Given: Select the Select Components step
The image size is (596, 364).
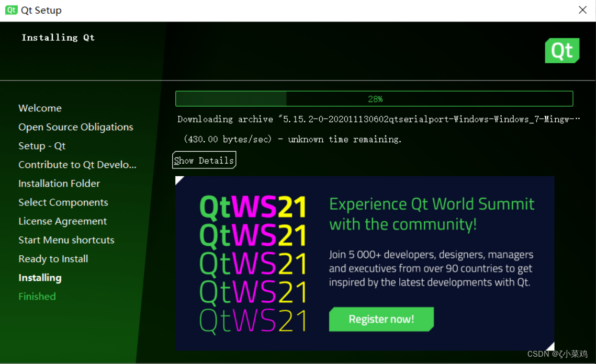Looking at the screenshot, I should (x=63, y=202).
